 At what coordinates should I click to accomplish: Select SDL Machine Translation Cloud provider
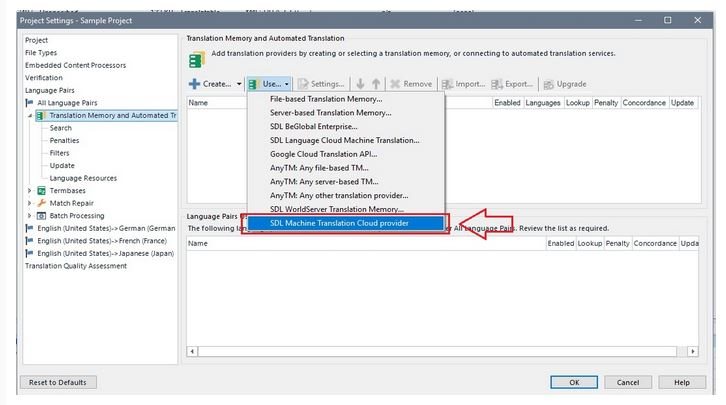tap(346, 223)
